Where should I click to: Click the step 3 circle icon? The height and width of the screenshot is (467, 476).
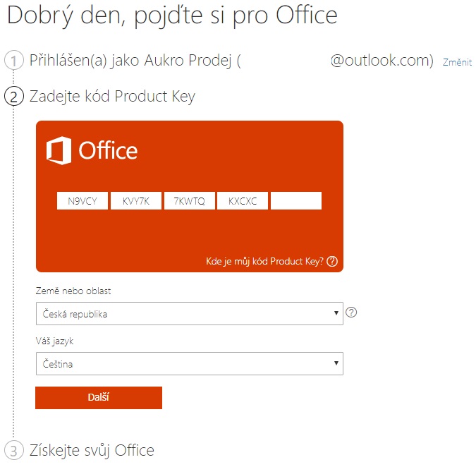coord(13,450)
